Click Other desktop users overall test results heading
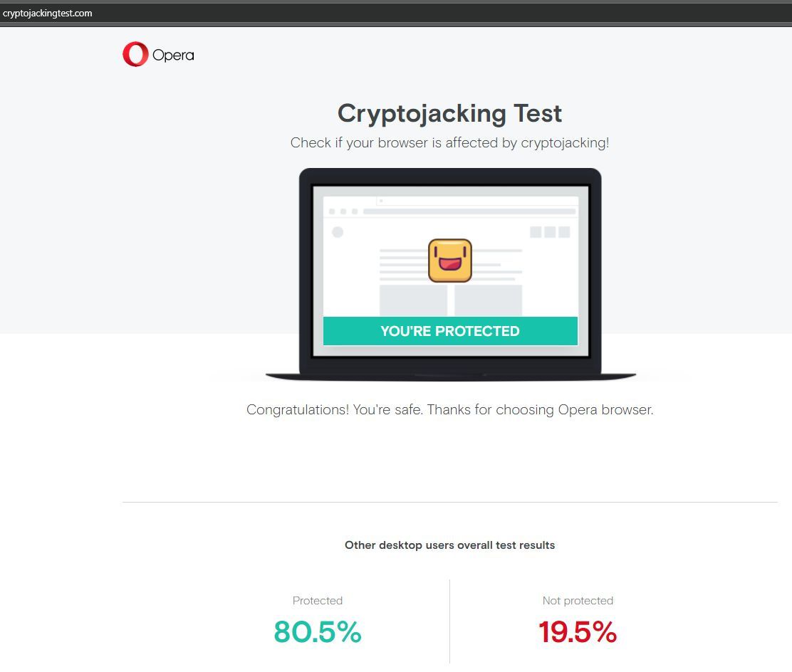 pyautogui.click(x=449, y=545)
